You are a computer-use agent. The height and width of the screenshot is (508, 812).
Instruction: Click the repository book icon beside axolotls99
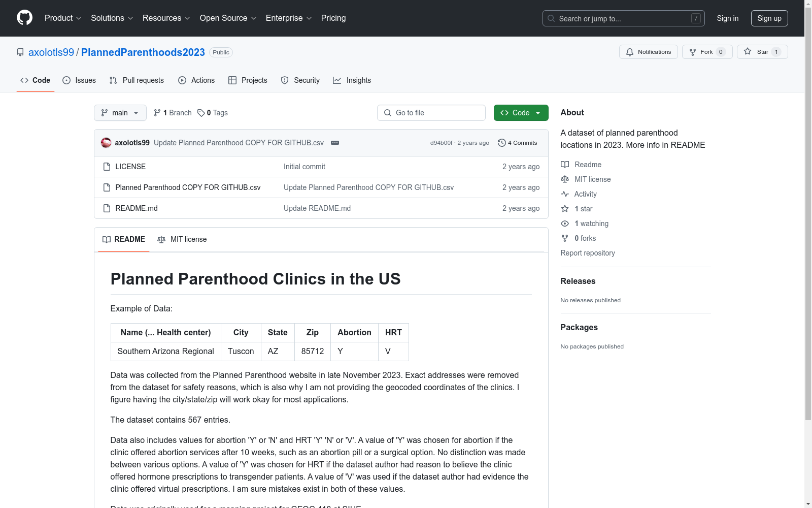20,52
